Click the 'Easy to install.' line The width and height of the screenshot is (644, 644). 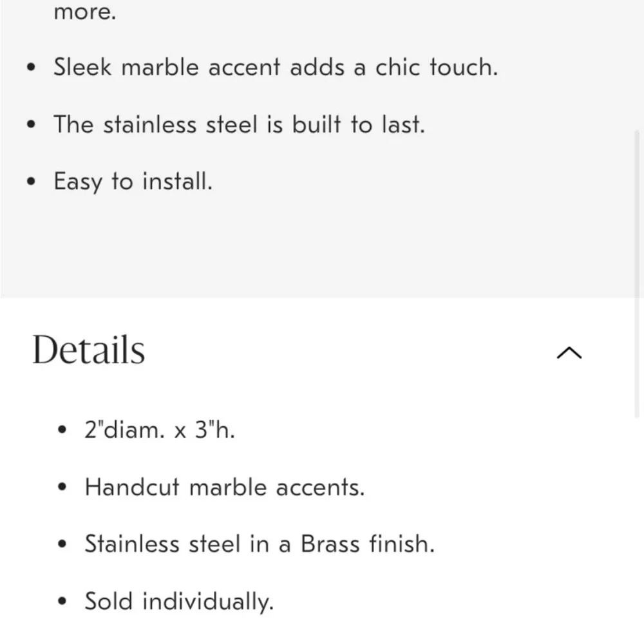133,181
